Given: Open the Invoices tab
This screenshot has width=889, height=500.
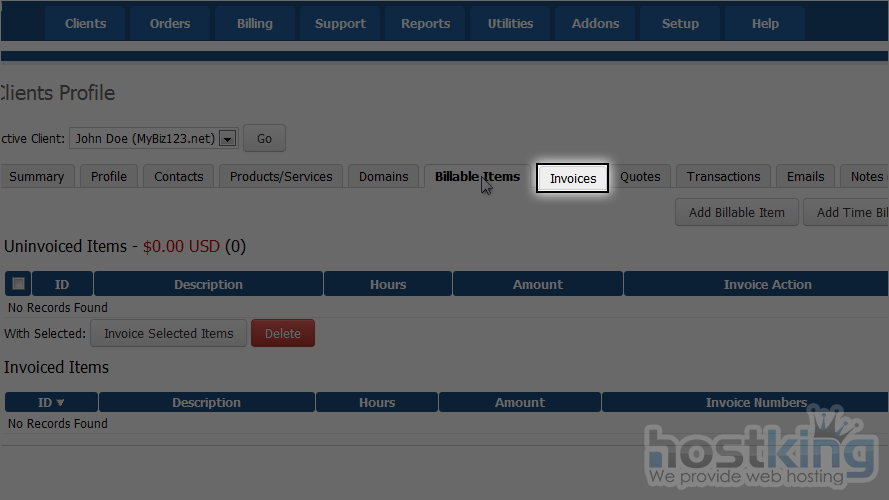Looking at the screenshot, I should coord(572,178).
